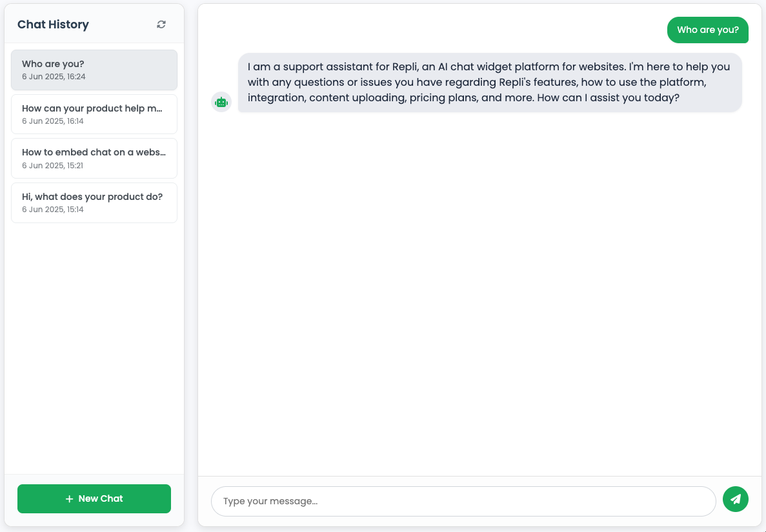766x532 pixels.
Task: Click the 16:24 timestamp in history
Action: pos(54,77)
